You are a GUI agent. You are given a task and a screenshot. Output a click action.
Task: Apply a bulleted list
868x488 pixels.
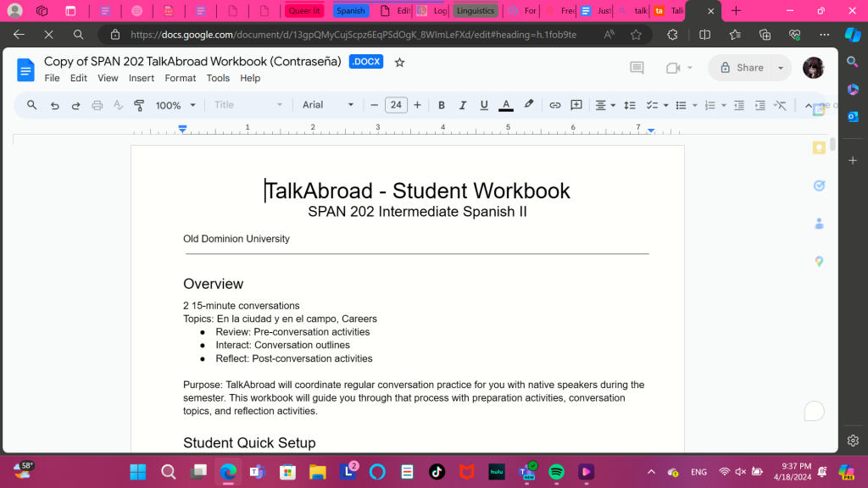[x=681, y=105]
